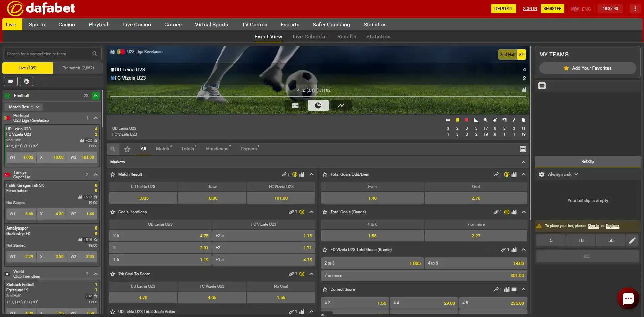Star the Correct Score market
Screen dimensions: 644x317
[325, 289]
